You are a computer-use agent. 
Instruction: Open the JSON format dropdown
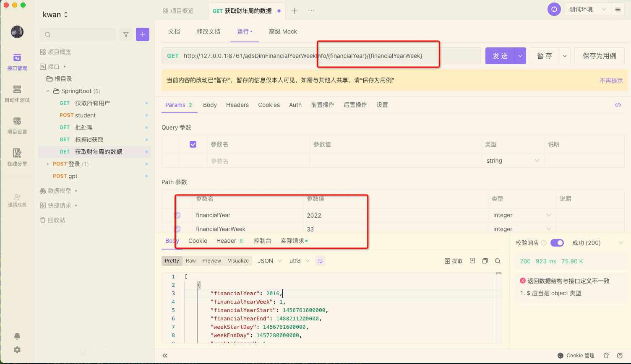click(269, 261)
